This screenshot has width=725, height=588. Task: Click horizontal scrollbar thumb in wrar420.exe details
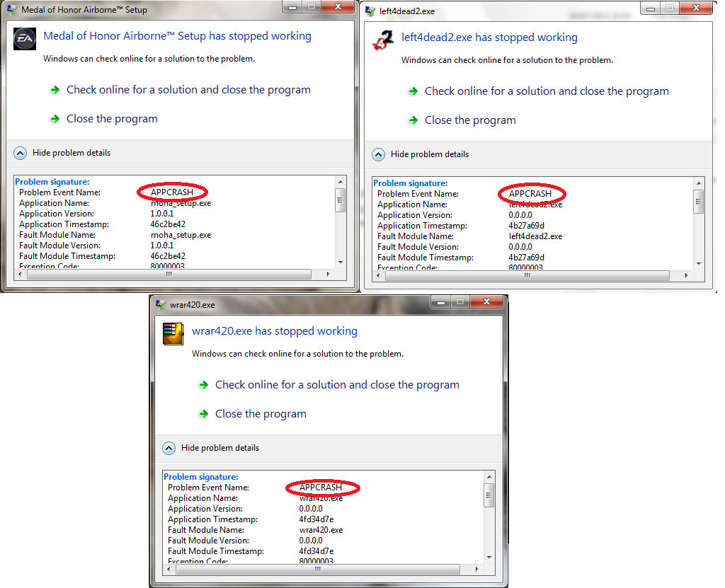(318, 569)
